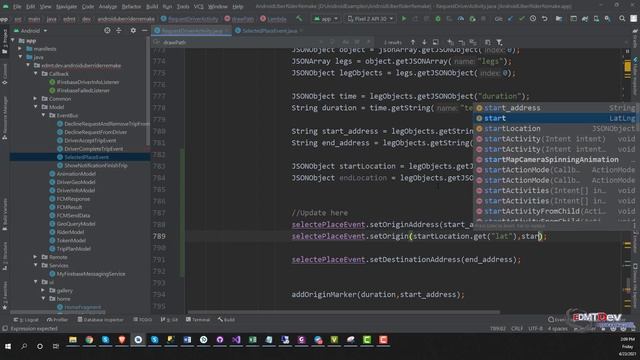Open Excel from the Windows taskbar
Image resolution: width=640 pixels, height=360 pixels.
252,340
